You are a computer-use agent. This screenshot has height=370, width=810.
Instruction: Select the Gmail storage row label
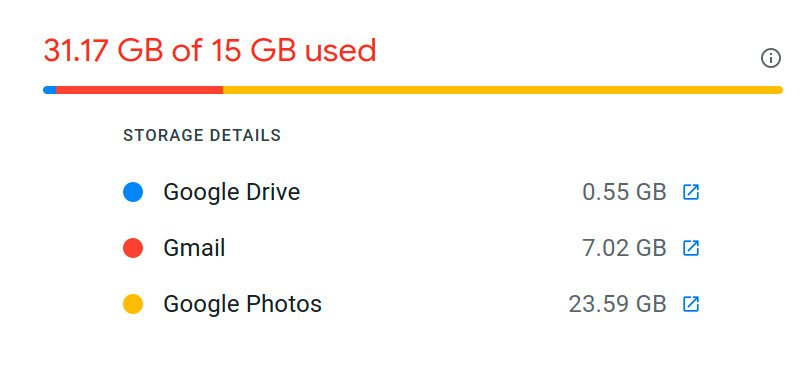[194, 248]
